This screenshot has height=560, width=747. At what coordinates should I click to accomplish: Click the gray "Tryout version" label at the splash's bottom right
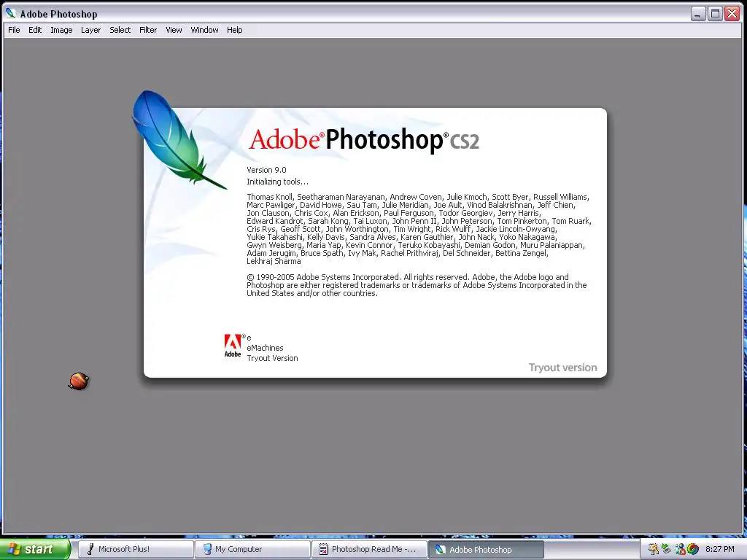coord(562,367)
